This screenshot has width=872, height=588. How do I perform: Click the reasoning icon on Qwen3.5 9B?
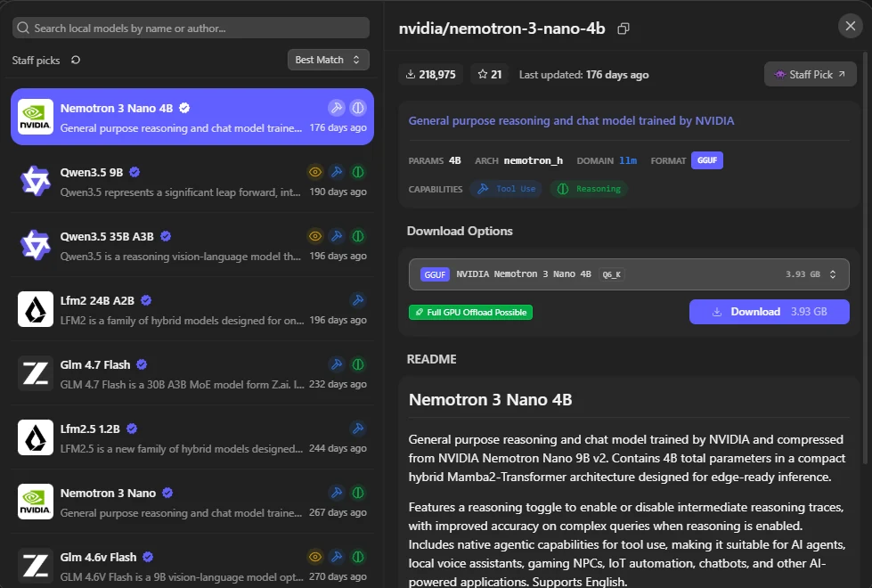[x=358, y=172]
